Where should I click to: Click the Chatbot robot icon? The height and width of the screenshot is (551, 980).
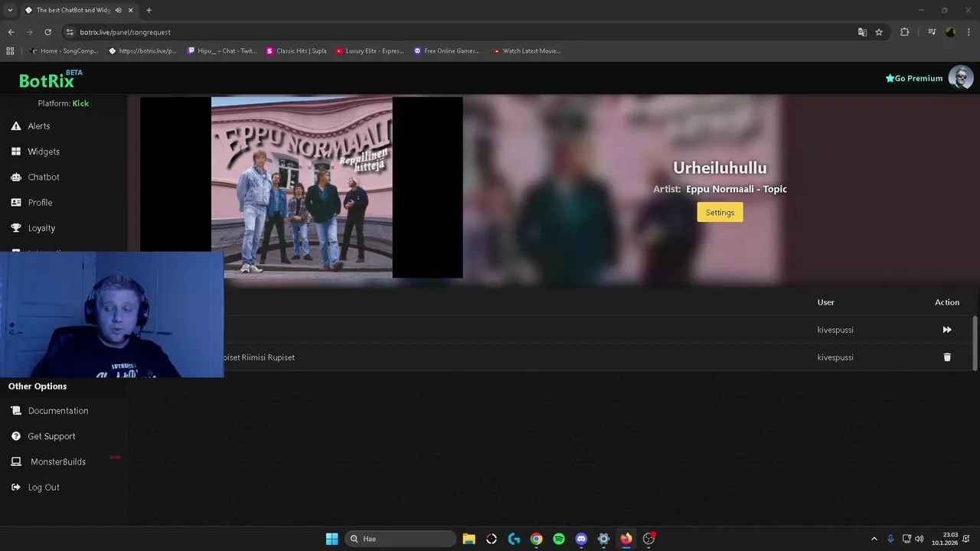pyautogui.click(x=15, y=177)
